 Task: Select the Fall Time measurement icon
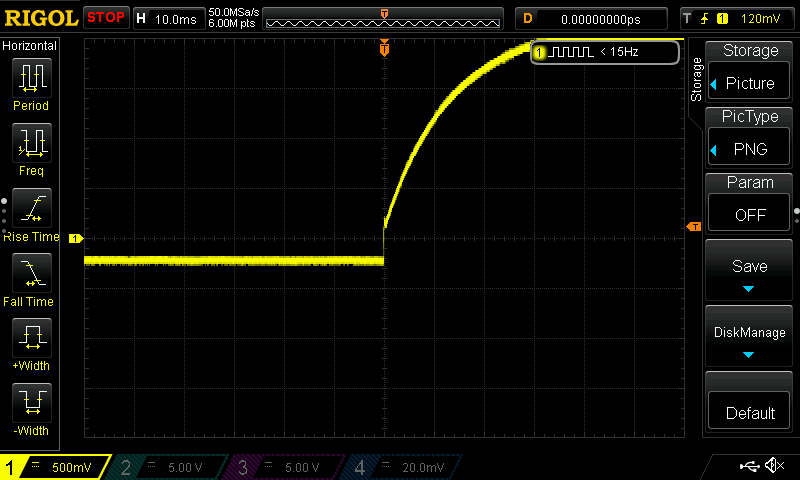pyautogui.click(x=32, y=273)
